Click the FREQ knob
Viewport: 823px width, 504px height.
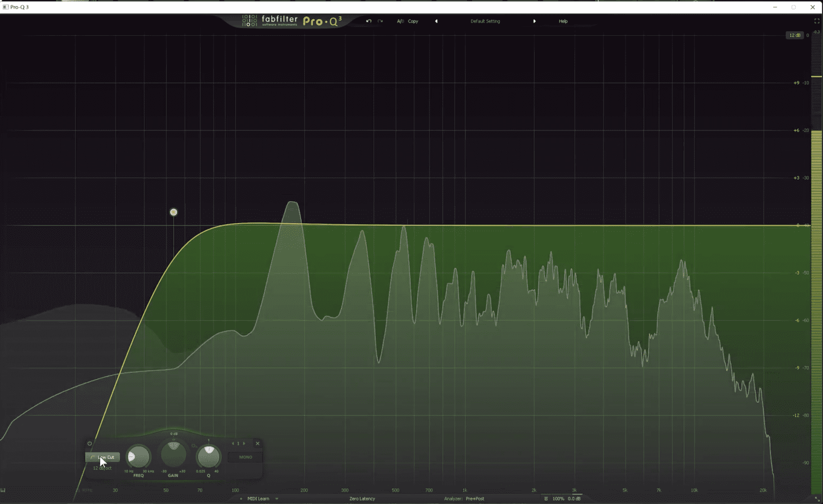click(x=138, y=457)
